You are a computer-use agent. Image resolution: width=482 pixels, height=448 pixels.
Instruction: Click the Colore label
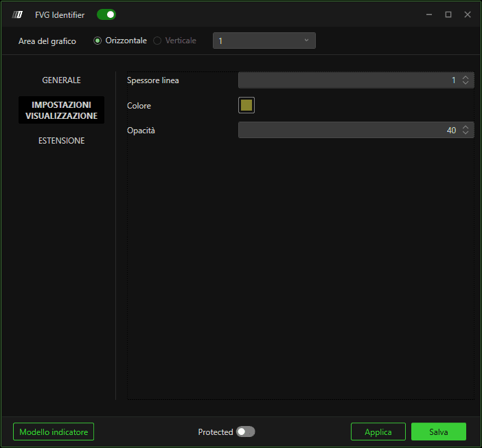tap(139, 106)
